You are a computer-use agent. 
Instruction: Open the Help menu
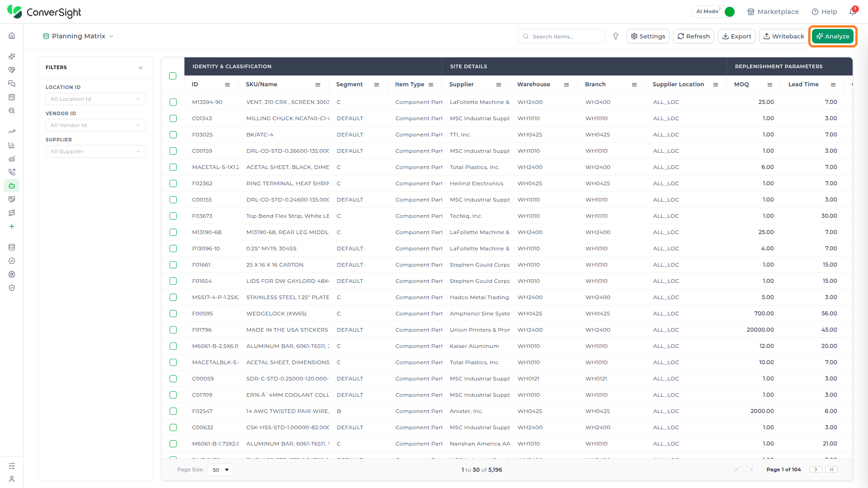click(x=824, y=12)
